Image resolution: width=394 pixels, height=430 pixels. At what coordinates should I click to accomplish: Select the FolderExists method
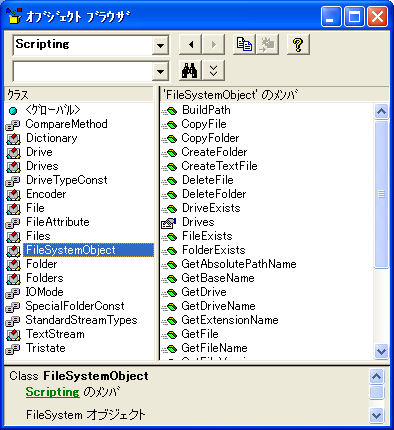point(213,250)
